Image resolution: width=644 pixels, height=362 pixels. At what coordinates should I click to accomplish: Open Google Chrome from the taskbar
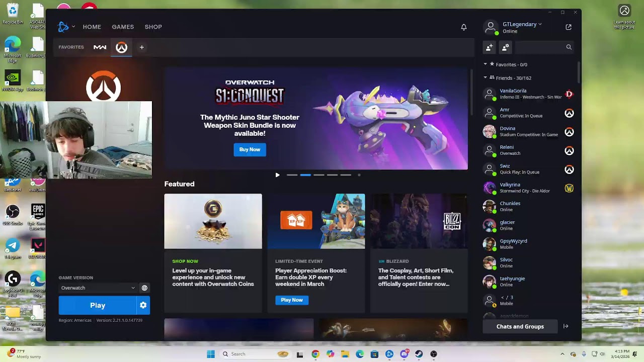coord(315,354)
